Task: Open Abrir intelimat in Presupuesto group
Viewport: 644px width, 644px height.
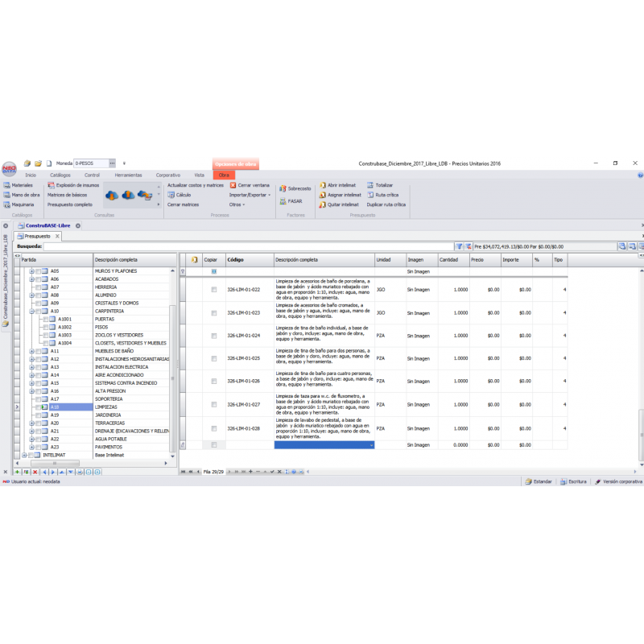Action: (322, 185)
